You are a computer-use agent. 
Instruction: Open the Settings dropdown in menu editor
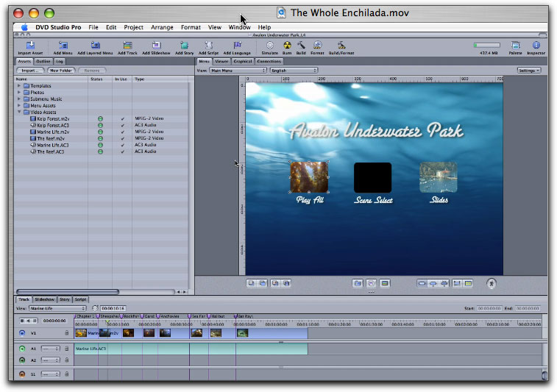(528, 71)
